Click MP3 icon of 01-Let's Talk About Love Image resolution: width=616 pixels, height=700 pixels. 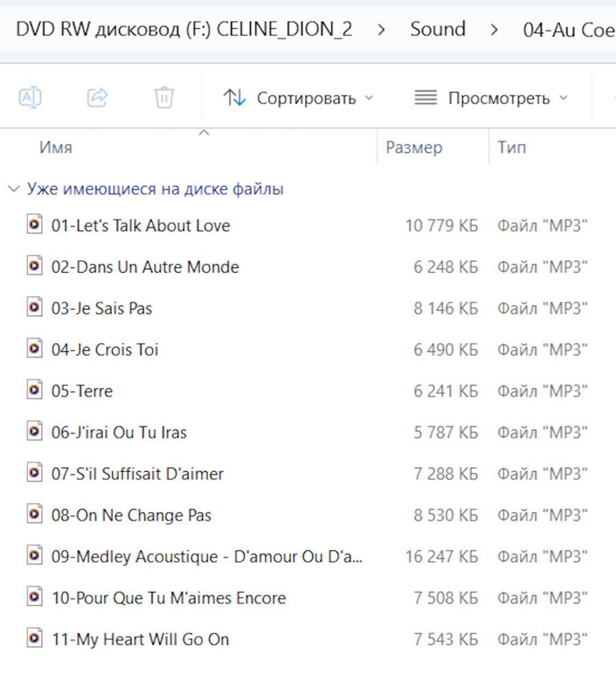pos(34,224)
